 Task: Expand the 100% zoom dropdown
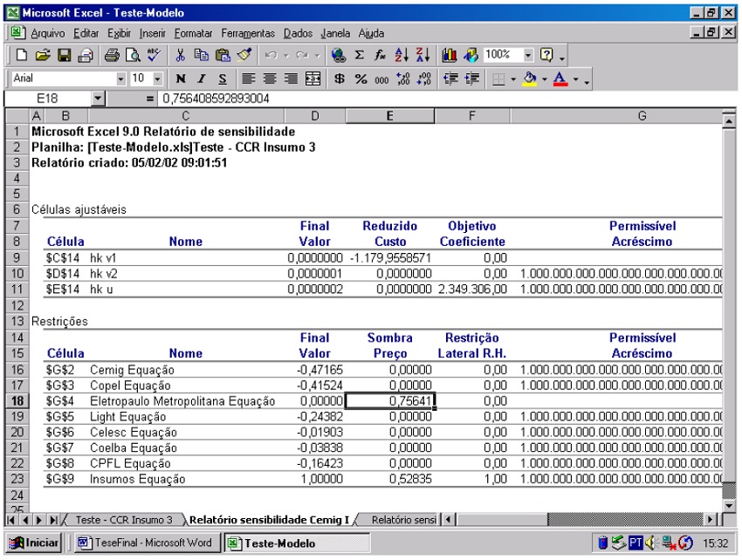pos(527,54)
